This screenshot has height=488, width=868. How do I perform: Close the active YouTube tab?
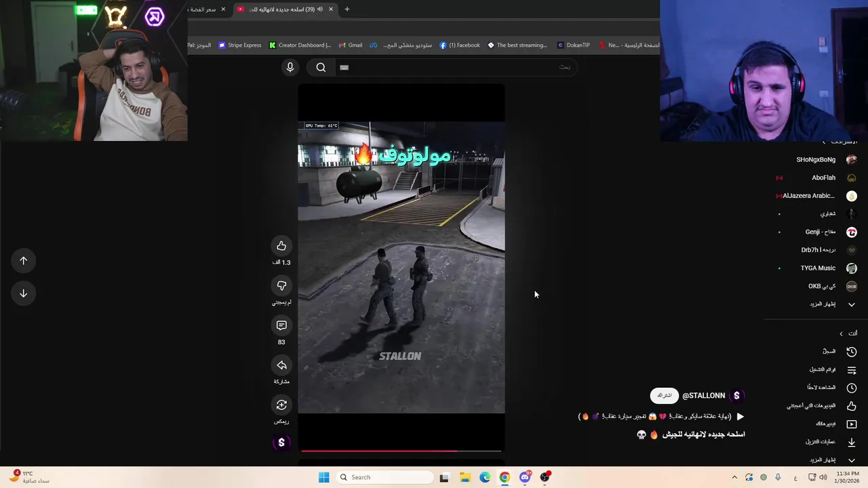coord(331,9)
